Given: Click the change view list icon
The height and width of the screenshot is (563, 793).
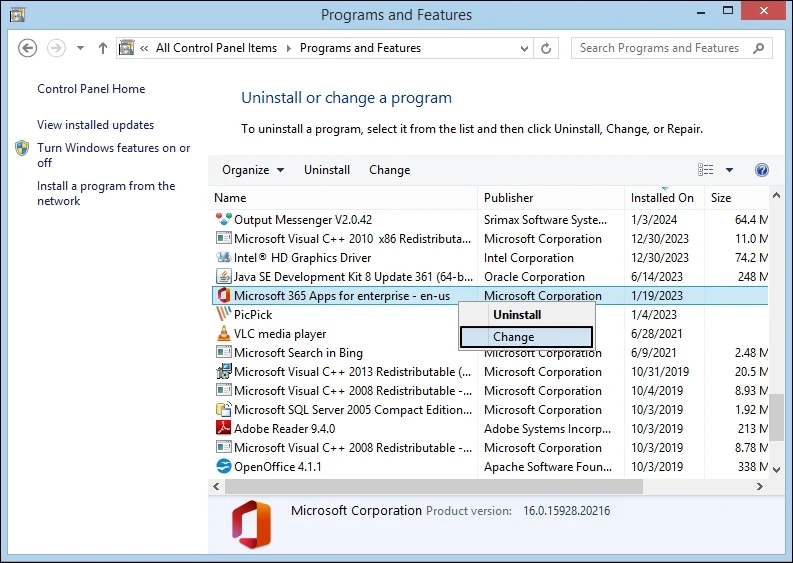Looking at the screenshot, I should pyautogui.click(x=706, y=170).
